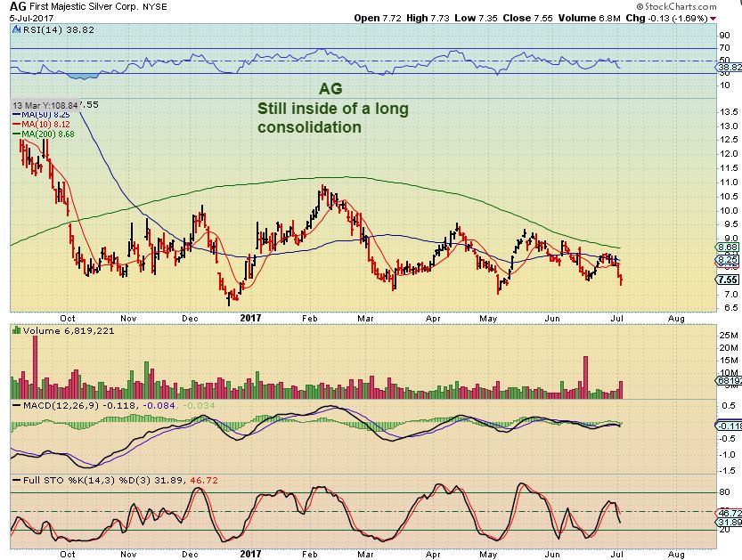This screenshot has height=560, width=742.
Task: Click the 31.89 stochastic %K value tag
Action: pos(730,522)
